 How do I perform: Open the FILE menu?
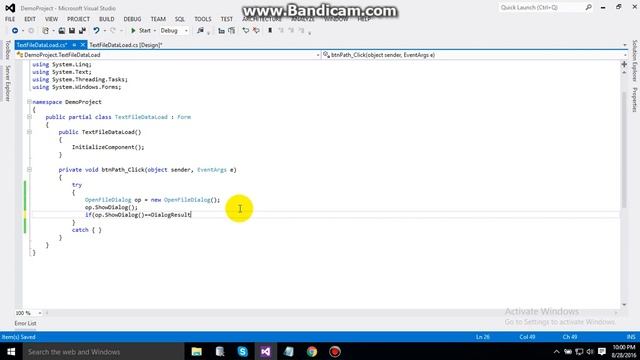tap(10, 19)
